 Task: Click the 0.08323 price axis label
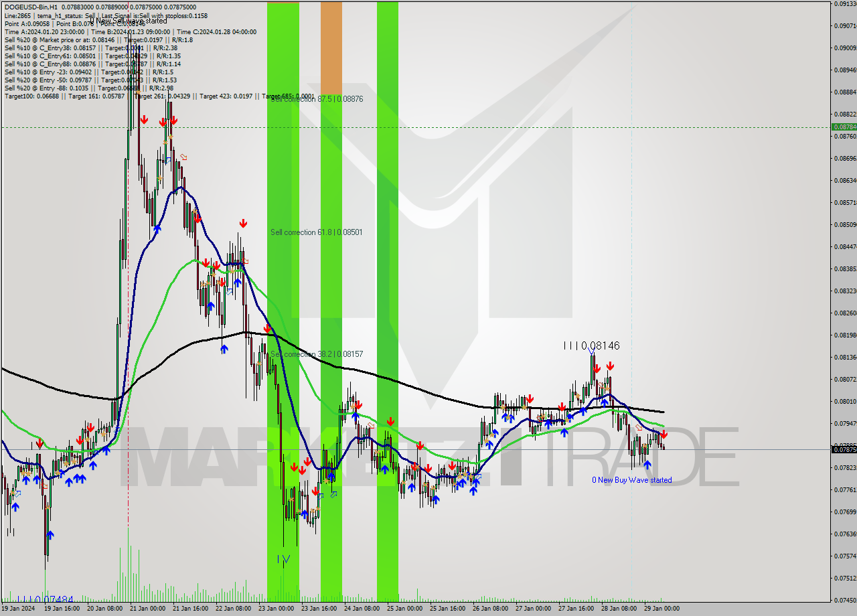click(x=844, y=291)
